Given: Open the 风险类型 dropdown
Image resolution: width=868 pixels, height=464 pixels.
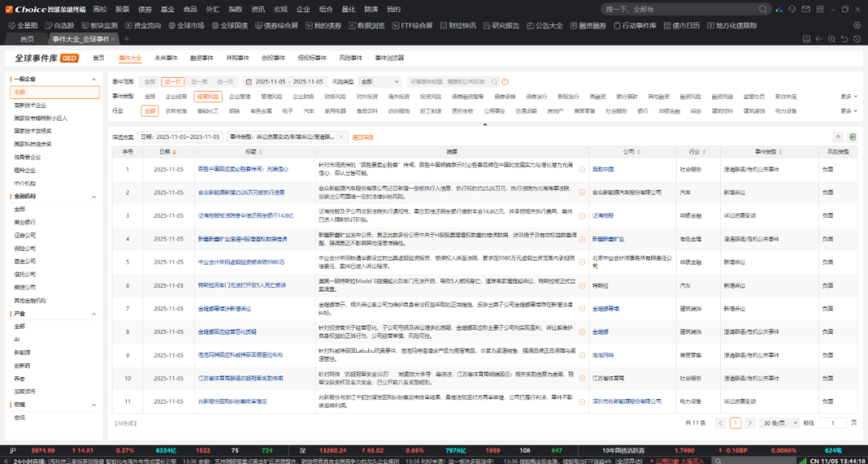Looking at the screenshot, I should [379, 81].
